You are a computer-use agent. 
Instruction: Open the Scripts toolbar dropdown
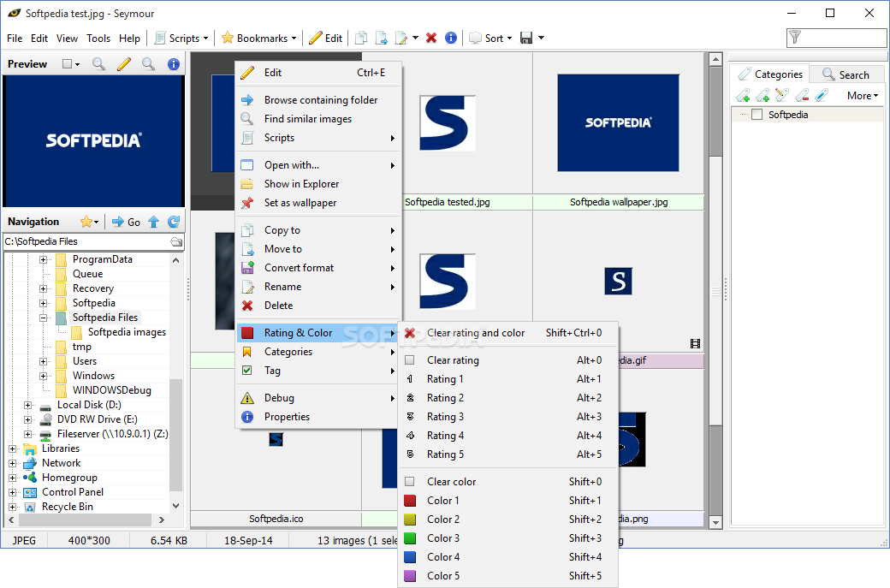181,38
